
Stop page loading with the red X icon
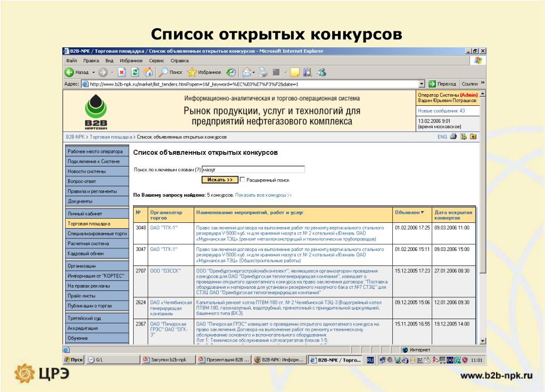(121, 72)
